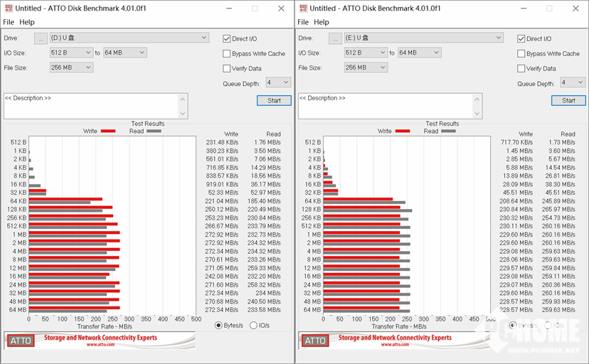Viewport: 589px width, 364px height.
Task: Click red Write legend swatch in left window
Action: coord(108,131)
